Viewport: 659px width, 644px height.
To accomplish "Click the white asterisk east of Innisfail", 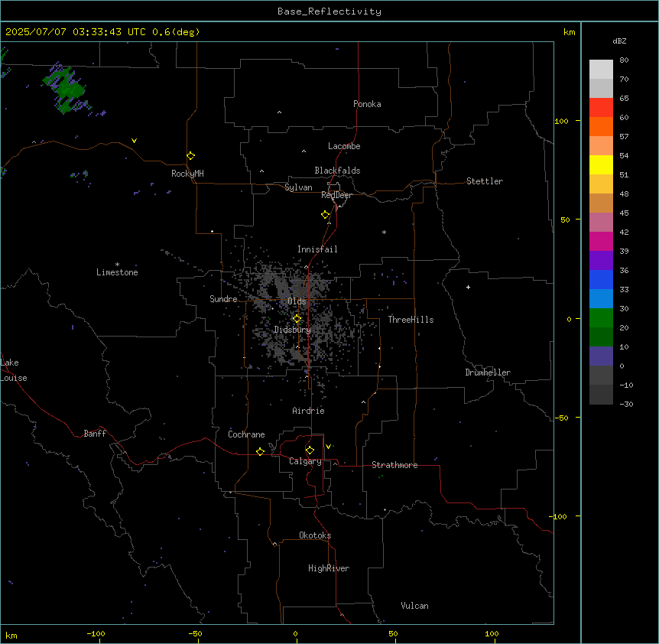I will 384,232.
